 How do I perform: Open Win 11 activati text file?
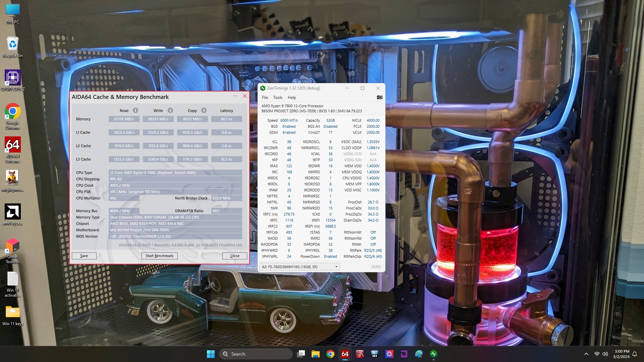[12, 284]
